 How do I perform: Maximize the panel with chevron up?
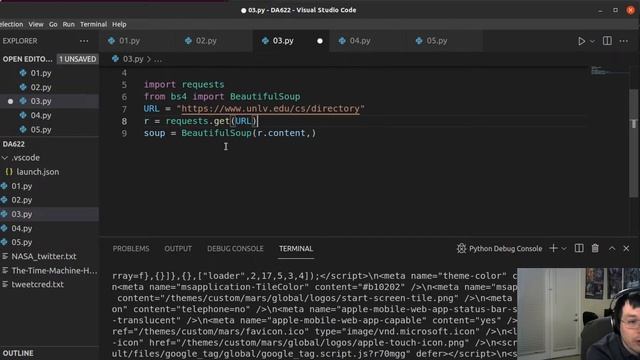612,248
